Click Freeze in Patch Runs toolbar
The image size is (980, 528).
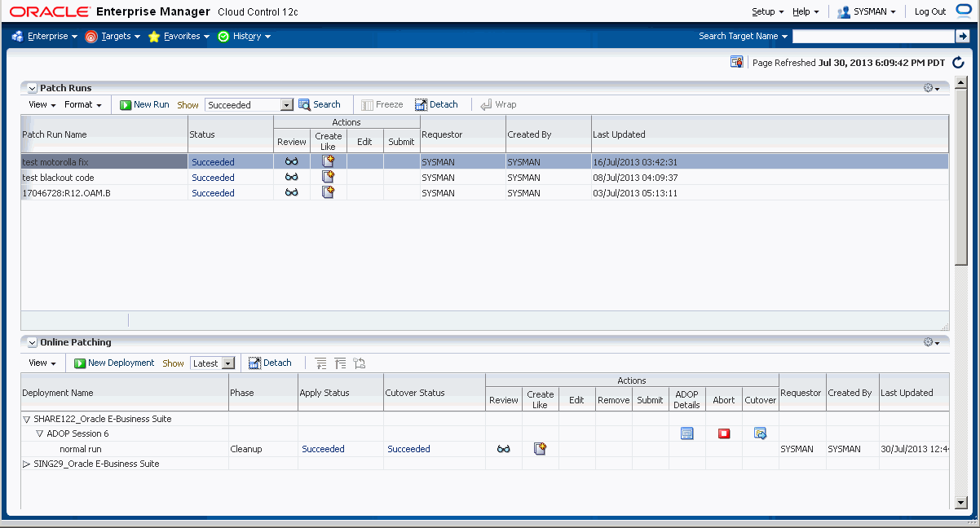[x=382, y=104]
